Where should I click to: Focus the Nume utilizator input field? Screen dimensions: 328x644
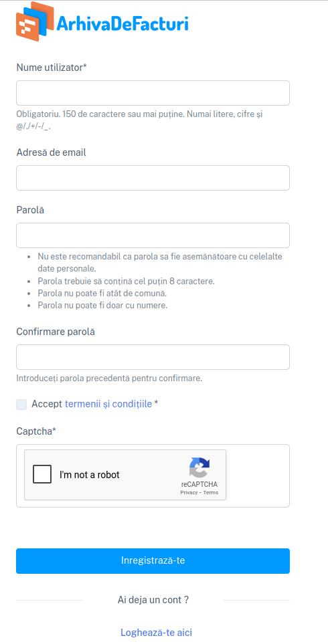coord(153,93)
